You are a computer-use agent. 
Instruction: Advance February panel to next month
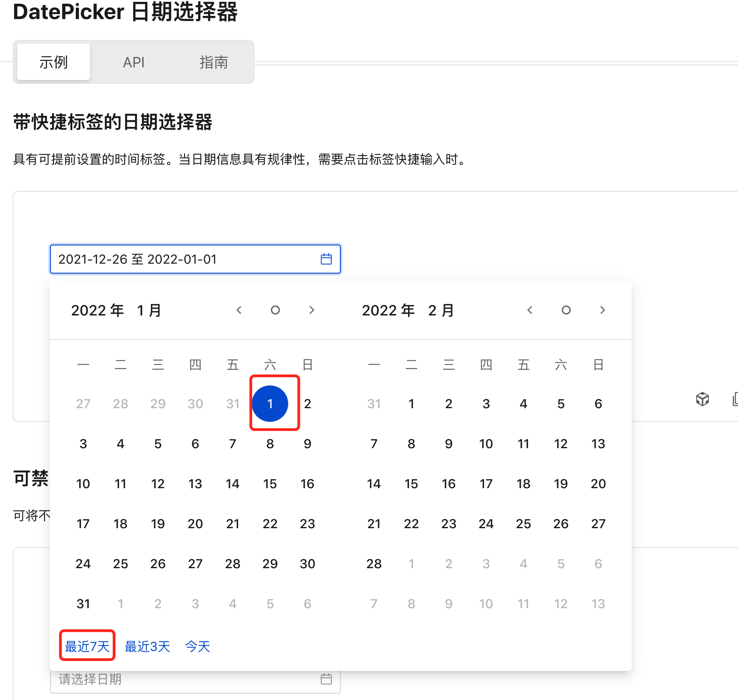click(603, 310)
